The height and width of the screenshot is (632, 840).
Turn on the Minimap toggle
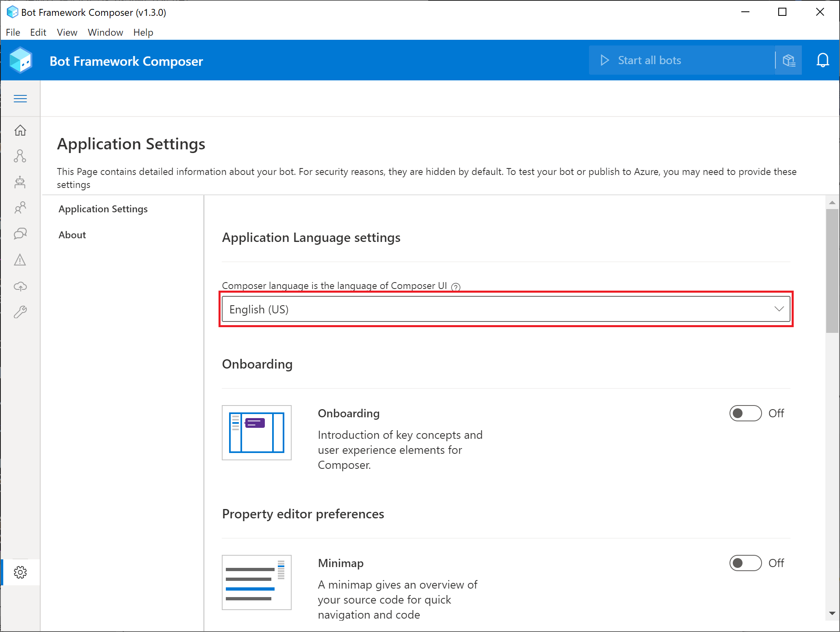pos(745,563)
